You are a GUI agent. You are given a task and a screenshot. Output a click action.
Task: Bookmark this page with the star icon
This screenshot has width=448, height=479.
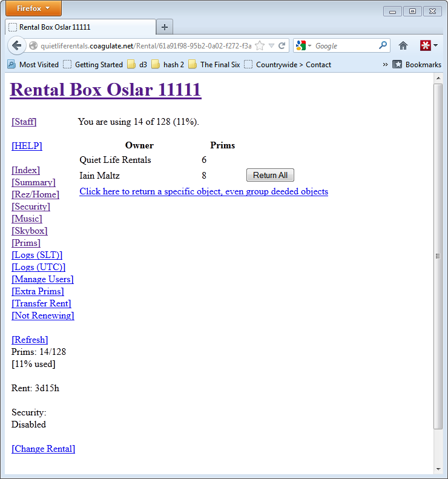click(260, 46)
